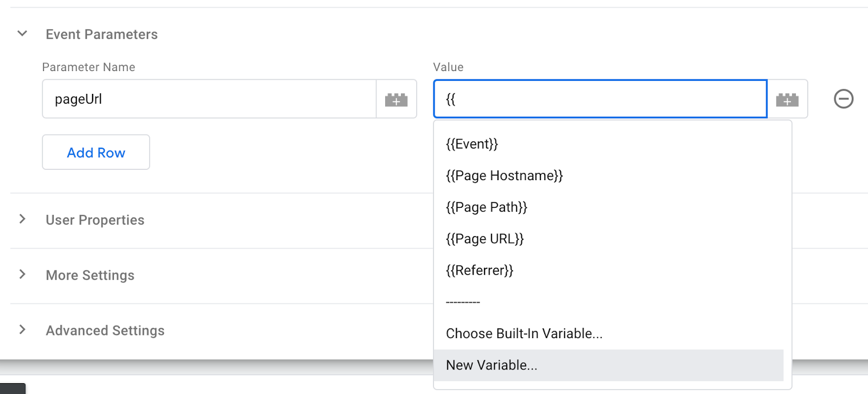Expand the User Properties section
Screen dimensions: 868x394
(x=22, y=219)
